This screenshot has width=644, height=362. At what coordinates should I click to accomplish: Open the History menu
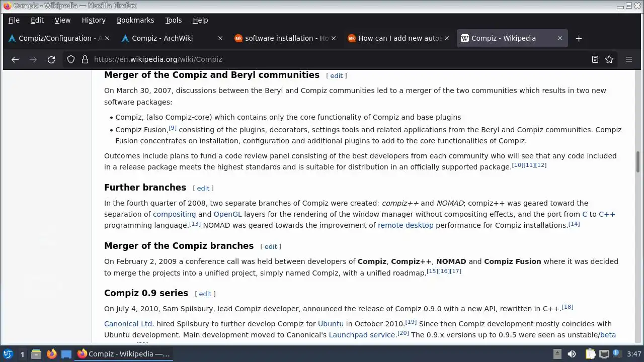pos(94,20)
